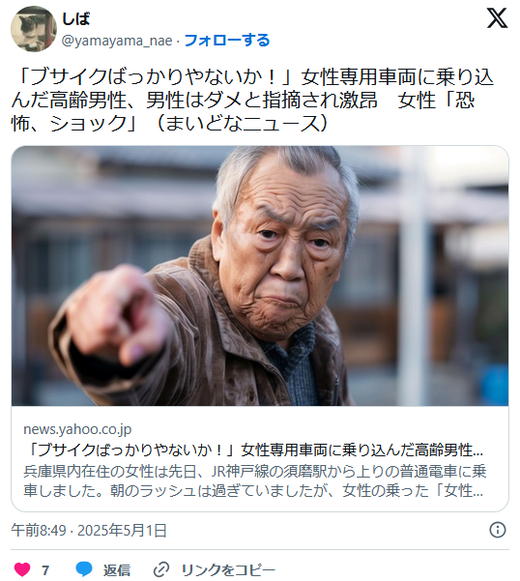The height and width of the screenshot is (581, 520).
Task: Click the tweet headline text
Action: (x=253, y=100)
